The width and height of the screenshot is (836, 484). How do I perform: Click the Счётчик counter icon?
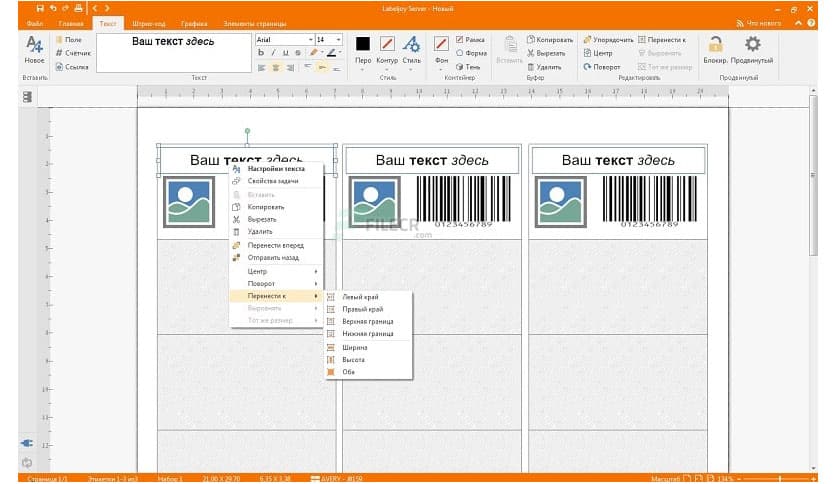point(60,53)
